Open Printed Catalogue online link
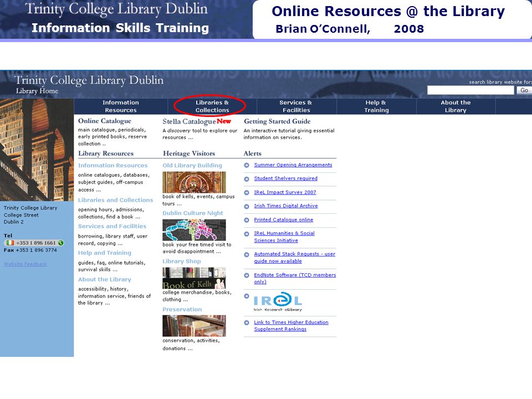Image resolution: width=532 pixels, height=399 pixels. click(x=284, y=220)
